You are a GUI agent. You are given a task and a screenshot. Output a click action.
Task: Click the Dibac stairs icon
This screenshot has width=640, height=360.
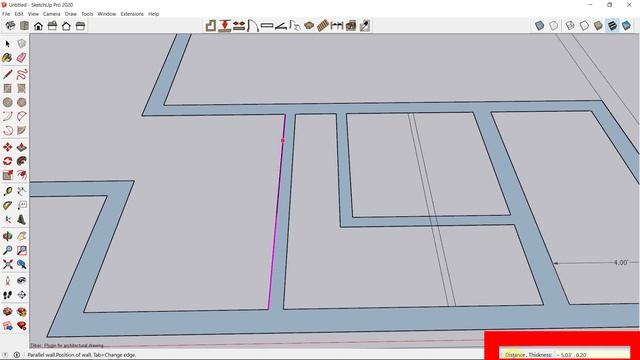(x=322, y=26)
